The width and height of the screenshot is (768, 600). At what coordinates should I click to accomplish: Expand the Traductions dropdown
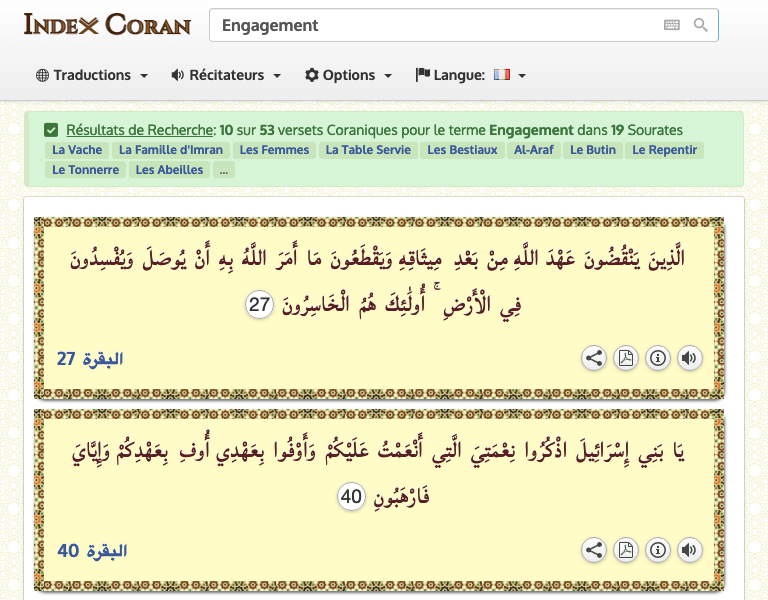tap(92, 75)
